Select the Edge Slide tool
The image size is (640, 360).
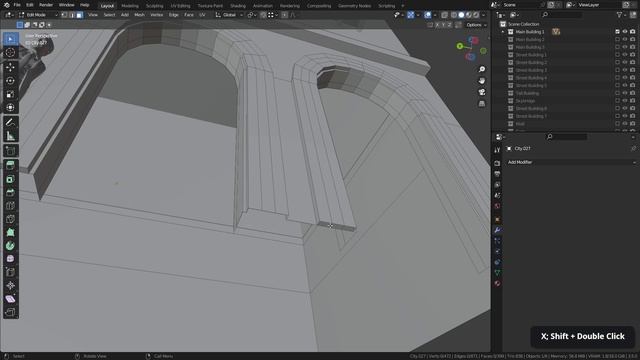pyautogui.click(x=11, y=272)
